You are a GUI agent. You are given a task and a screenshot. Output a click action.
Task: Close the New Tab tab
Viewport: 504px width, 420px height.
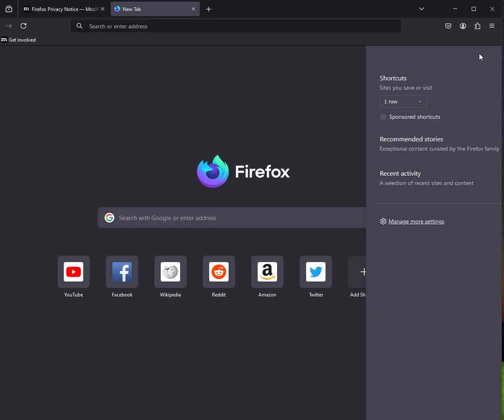point(193,9)
